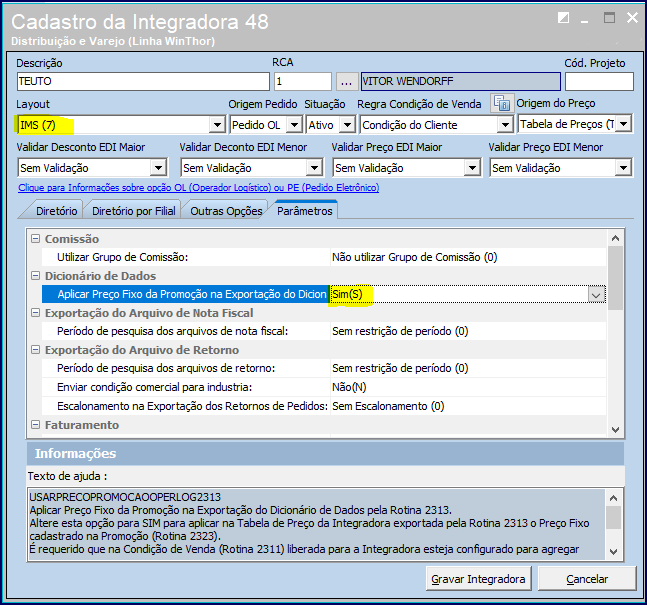Switch to Diretório por Filial tab
Screen dimensions: 647x605
[x=134, y=211]
